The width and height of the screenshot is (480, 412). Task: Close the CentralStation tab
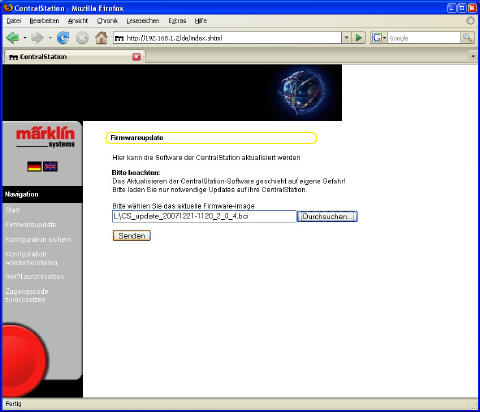[137, 57]
